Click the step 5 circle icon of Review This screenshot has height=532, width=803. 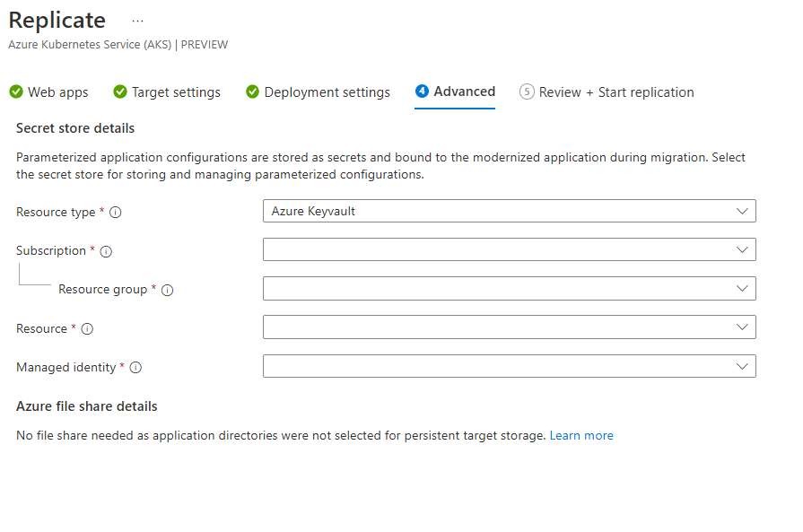[x=527, y=92]
